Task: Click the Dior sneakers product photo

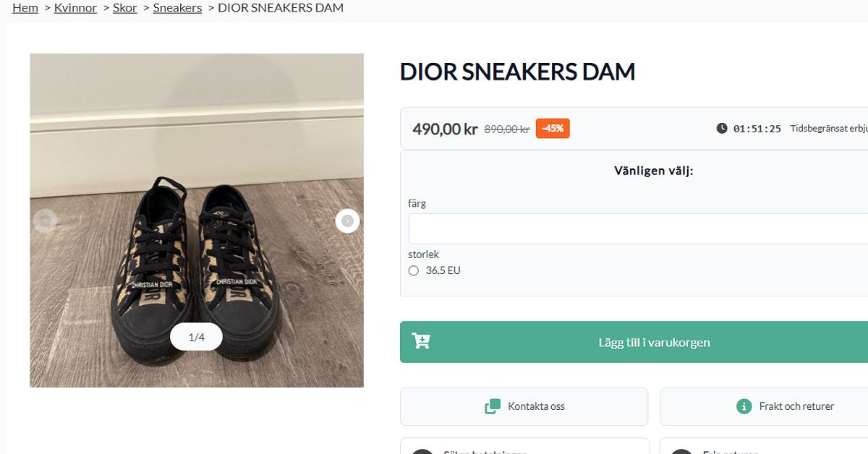Action: point(197,220)
